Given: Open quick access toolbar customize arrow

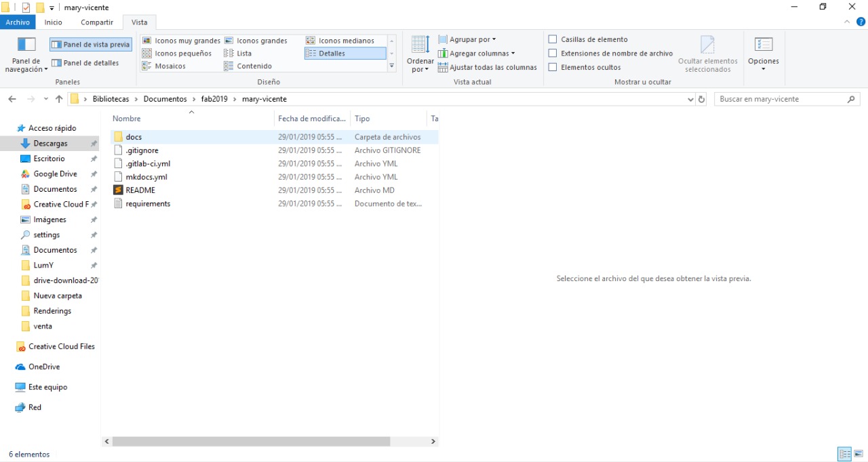Looking at the screenshot, I should click(52, 7).
